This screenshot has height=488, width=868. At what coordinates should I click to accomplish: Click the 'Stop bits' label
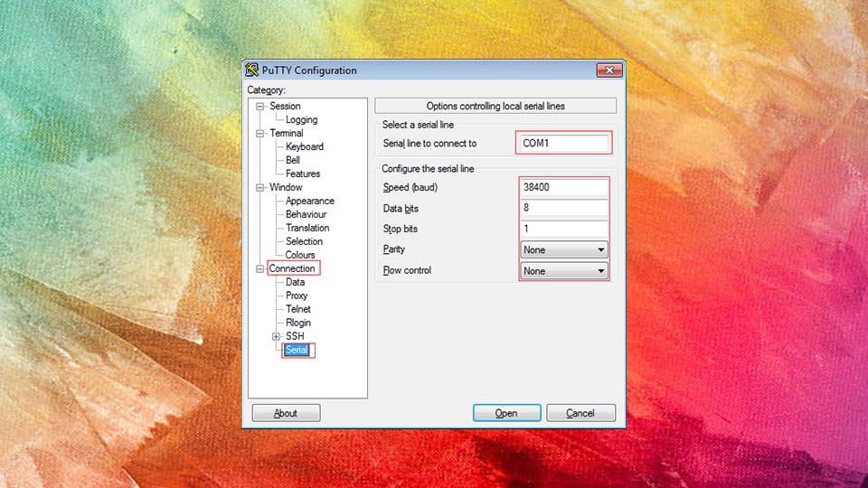tap(400, 229)
